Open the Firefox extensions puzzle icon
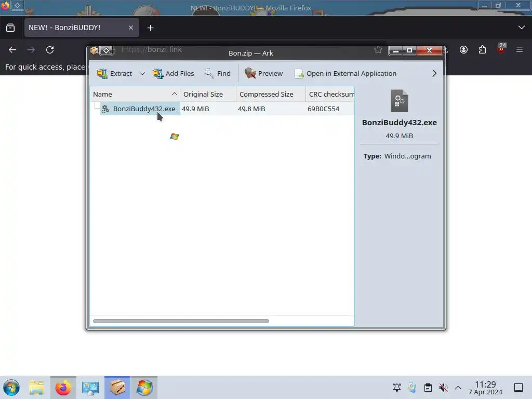The image size is (532, 399). tap(482, 50)
